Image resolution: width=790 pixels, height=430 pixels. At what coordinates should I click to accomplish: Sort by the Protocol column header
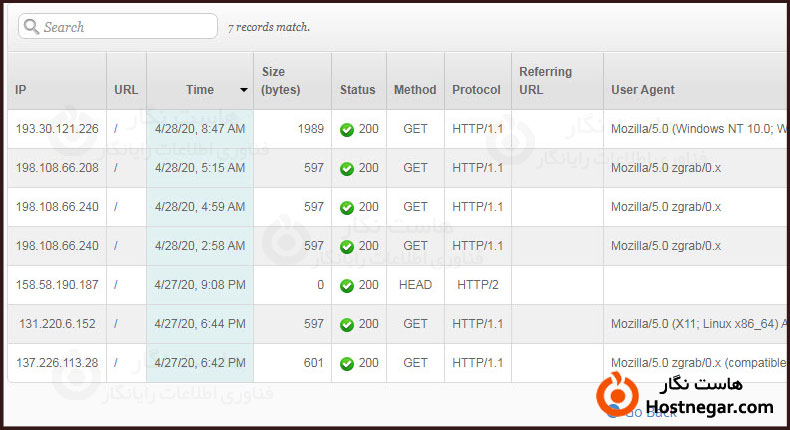tap(476, 90)
